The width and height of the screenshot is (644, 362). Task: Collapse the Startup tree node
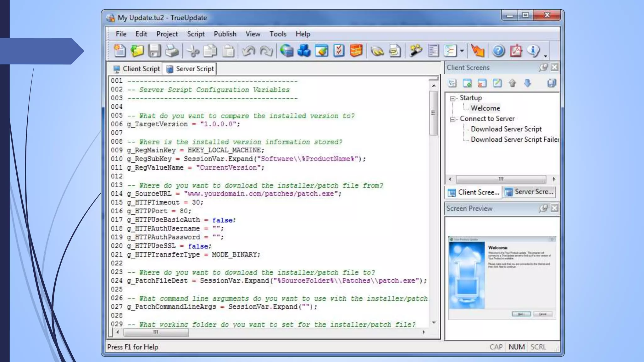tap(453, 98)
